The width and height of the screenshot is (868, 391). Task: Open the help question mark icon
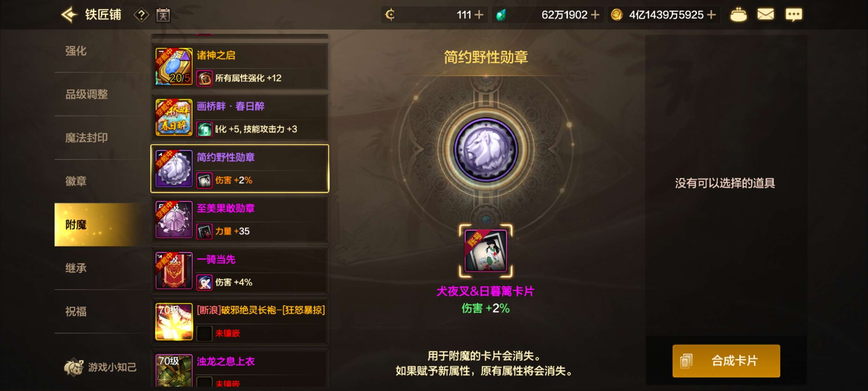tap(141, 15)
